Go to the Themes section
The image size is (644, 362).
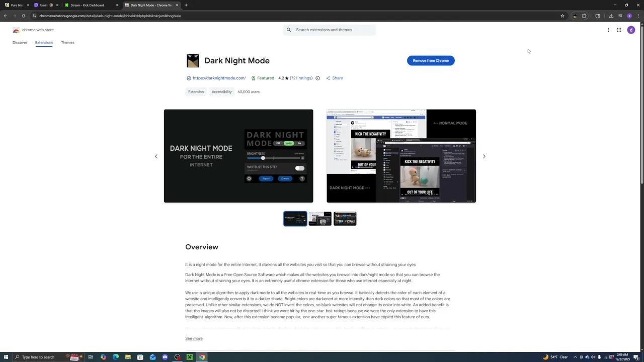coord(67,42)
